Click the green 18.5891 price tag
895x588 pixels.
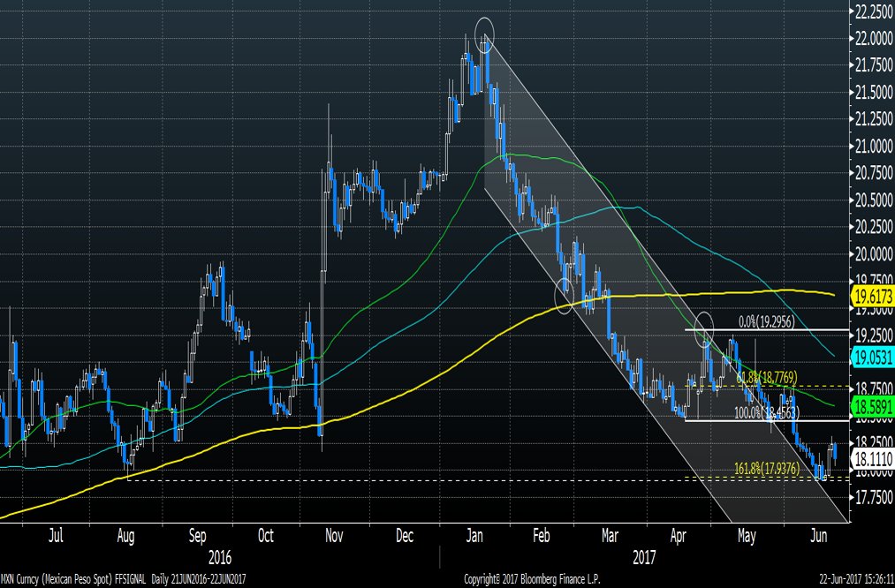[872, 409]
